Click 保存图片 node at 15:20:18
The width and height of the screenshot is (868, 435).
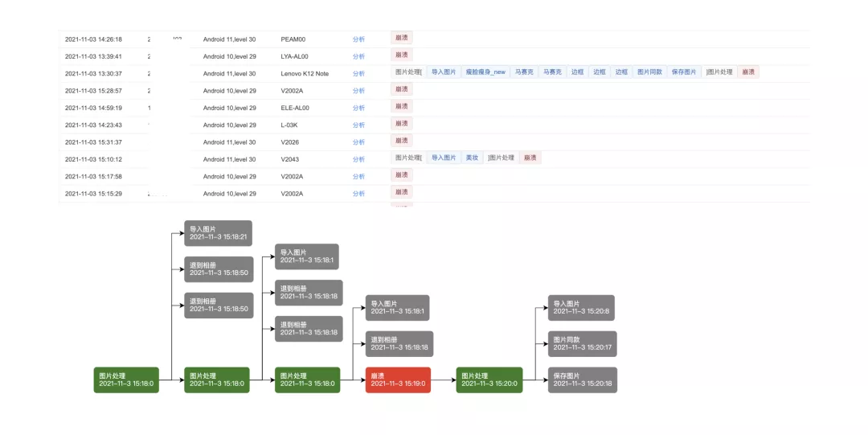[x=582, y=380]
